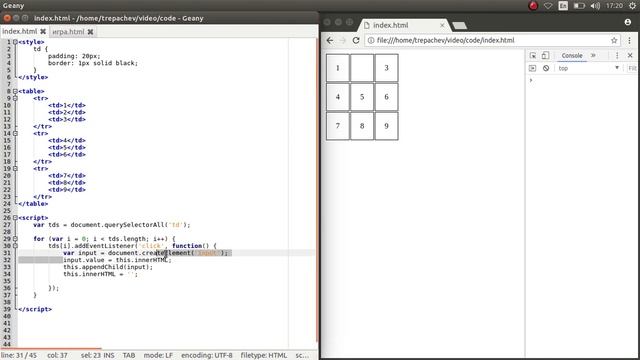The height and width of the screenshot is (360, 640).
Task: Collapse the <table> fold on line 8
Action: (x=15, y=91)
